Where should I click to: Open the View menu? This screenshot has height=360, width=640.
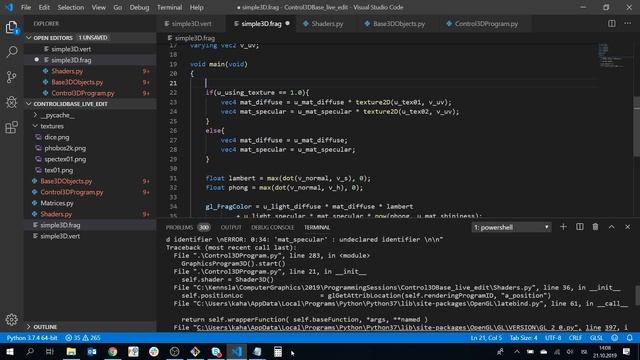[98, 7]
